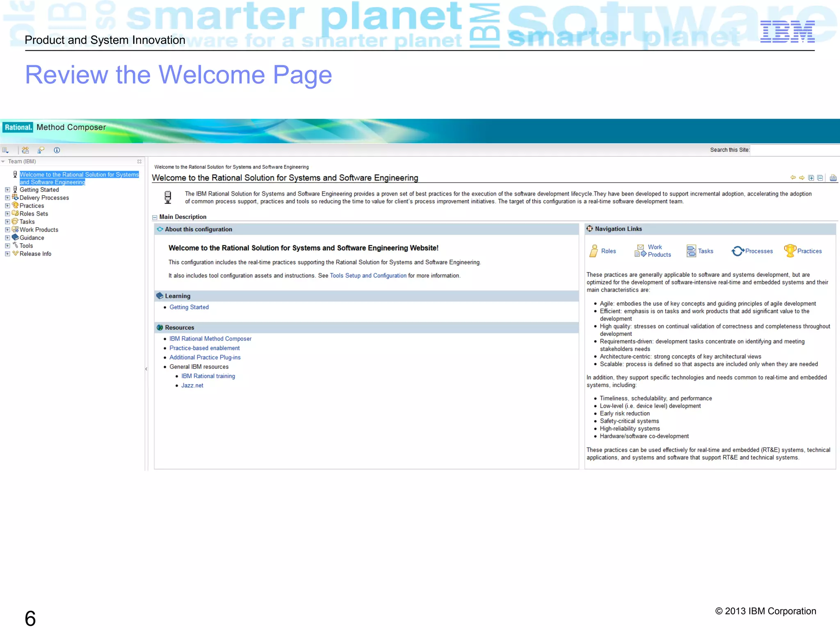Open the Roles navigation link text
The width and height of the screenshot is (840, 630).
click(609, 251)
